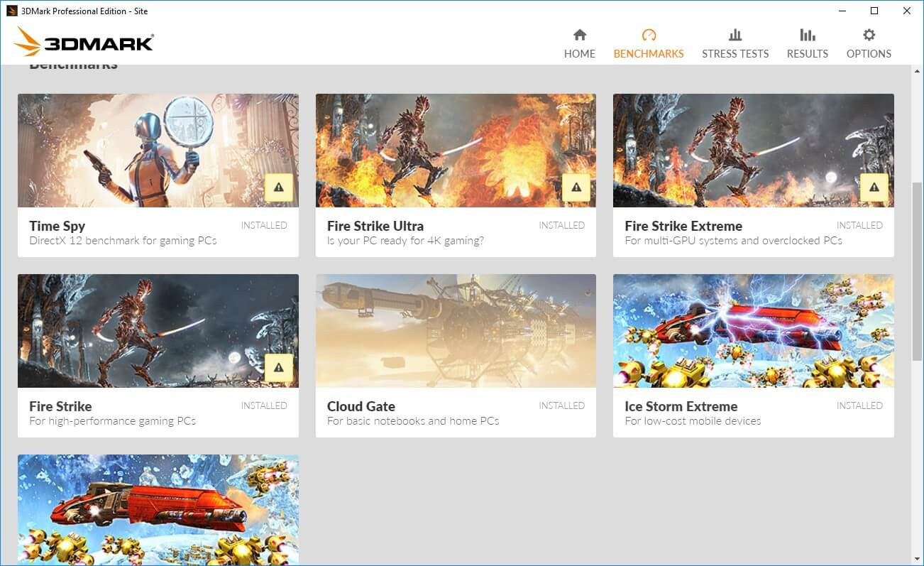Open the Fire Strike Extreme thumbnail

click(x=754, y=151)
